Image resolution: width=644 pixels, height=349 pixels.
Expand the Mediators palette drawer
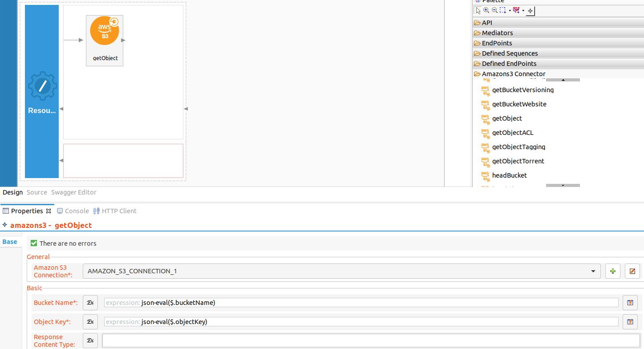pos(558,32)
